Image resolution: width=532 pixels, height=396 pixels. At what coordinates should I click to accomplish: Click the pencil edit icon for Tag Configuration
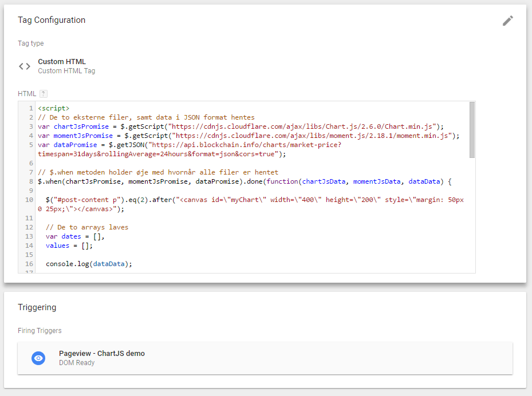click(x=507, y=21)
